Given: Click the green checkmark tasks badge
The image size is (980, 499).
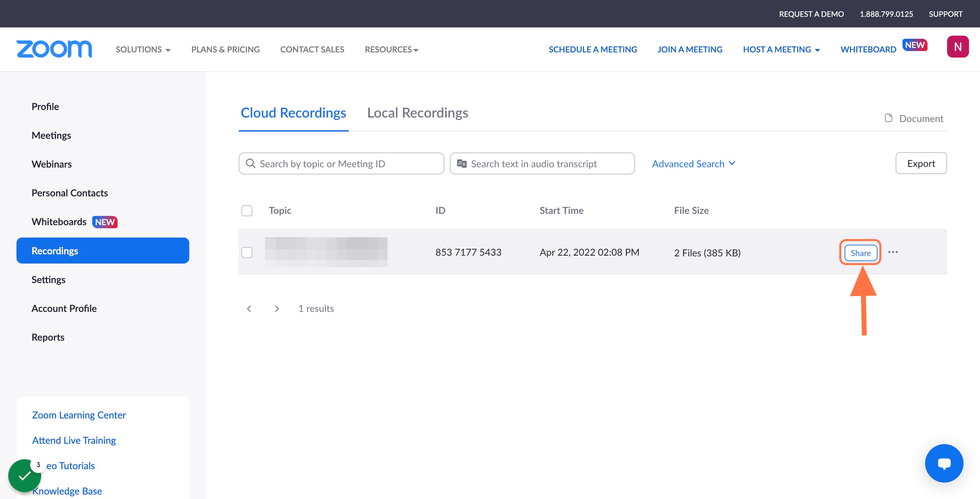Looking at the screenshot, I should pyautogui.click(x=25, y=475).
